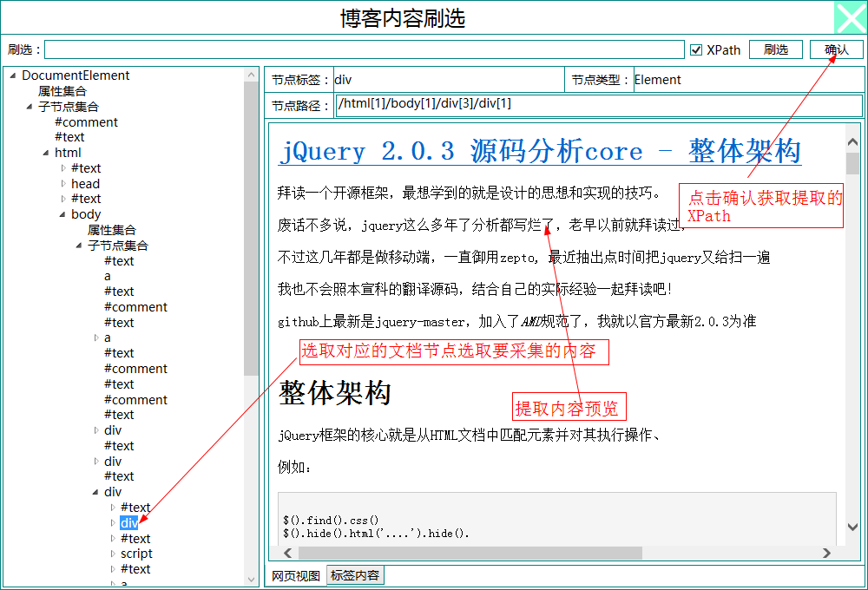Toggle the XPath checkbox
The height and width of the screenshot is (590, 868).
click(x=696, y=49)
